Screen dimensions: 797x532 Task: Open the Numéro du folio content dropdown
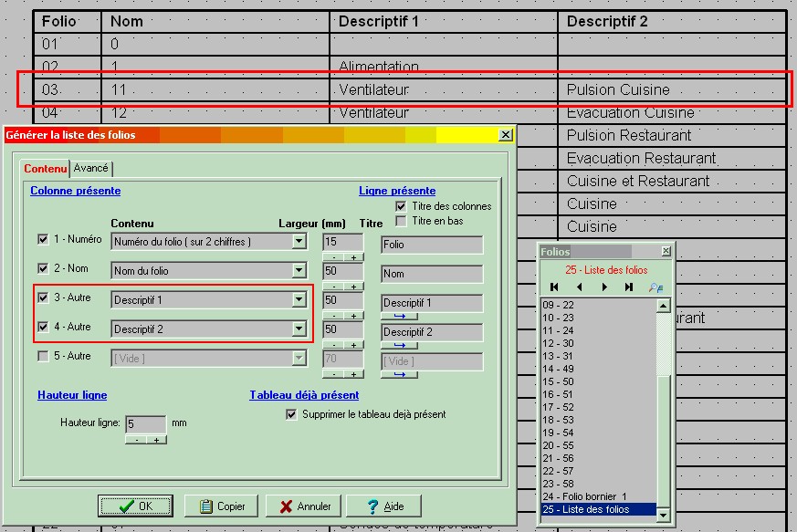pyautogui.click(x=299, y=242)
